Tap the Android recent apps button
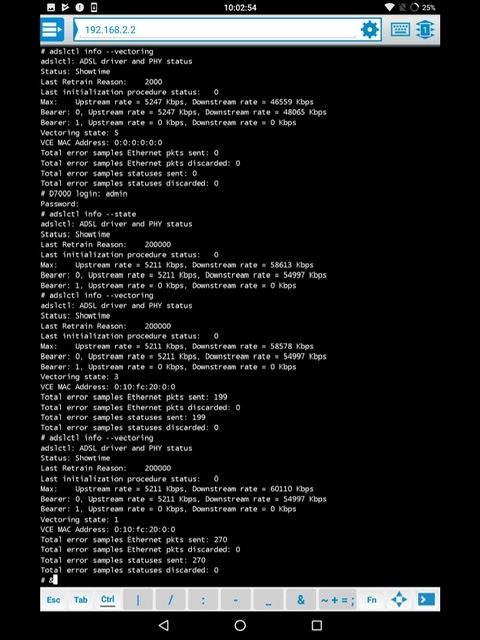The width and height of the screenshot is (480, 640). tap(317, 625)
